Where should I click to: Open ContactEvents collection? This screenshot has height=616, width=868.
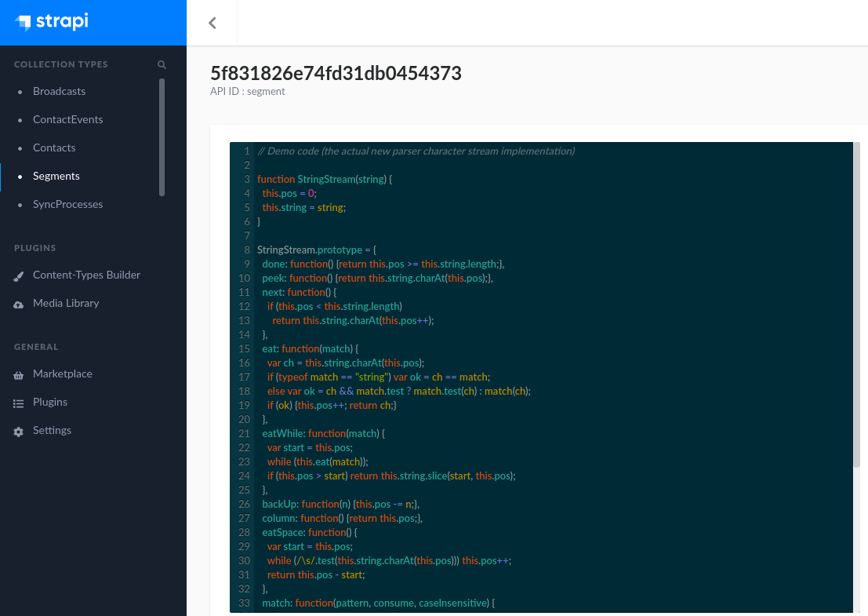pyautogui.click(x=67, y=119)
